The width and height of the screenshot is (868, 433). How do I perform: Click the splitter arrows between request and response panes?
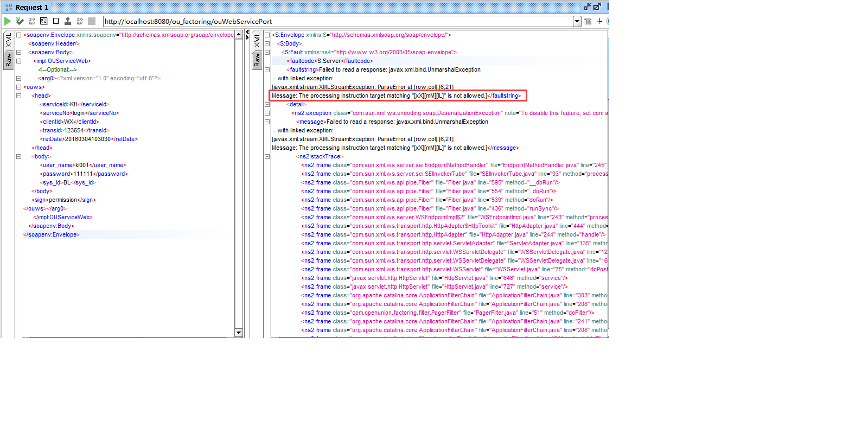point(247,35)
